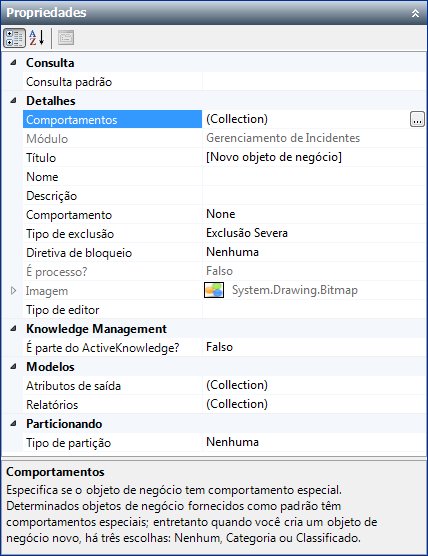Select the Título value field
This screenshot has height=556, width=428.
pyautogui.click(x=314, y=157)
